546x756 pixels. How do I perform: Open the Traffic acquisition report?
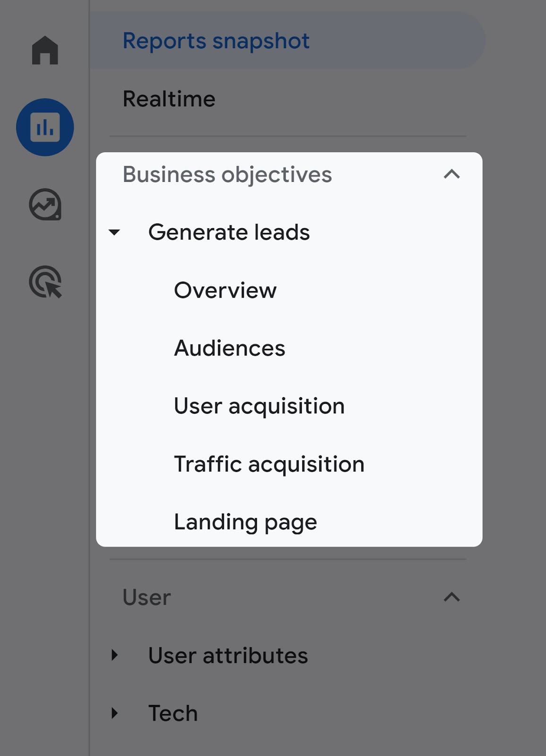[x=269, y=464]
